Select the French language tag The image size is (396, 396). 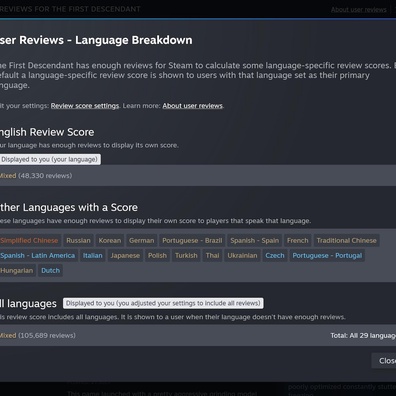pyautogui.click(x=298, y=240)
